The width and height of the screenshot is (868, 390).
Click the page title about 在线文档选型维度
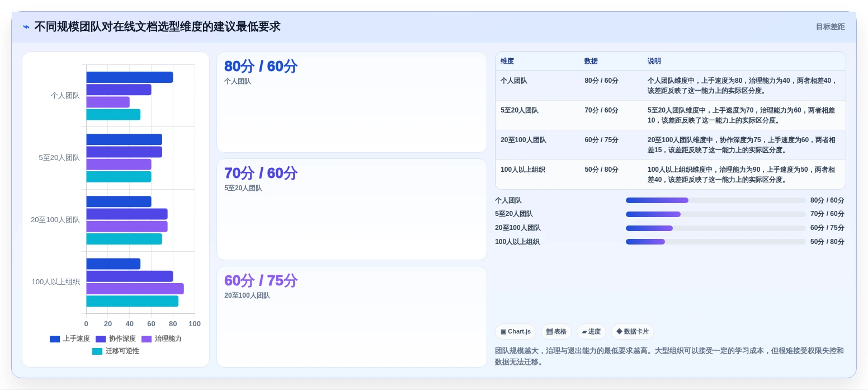click(x=157, y=27)
